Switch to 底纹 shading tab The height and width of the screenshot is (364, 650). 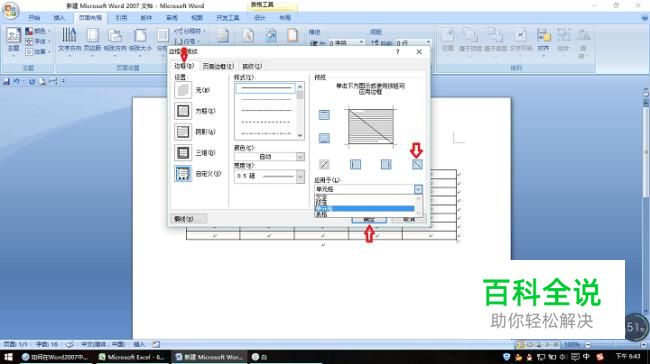tap(252, 66)
